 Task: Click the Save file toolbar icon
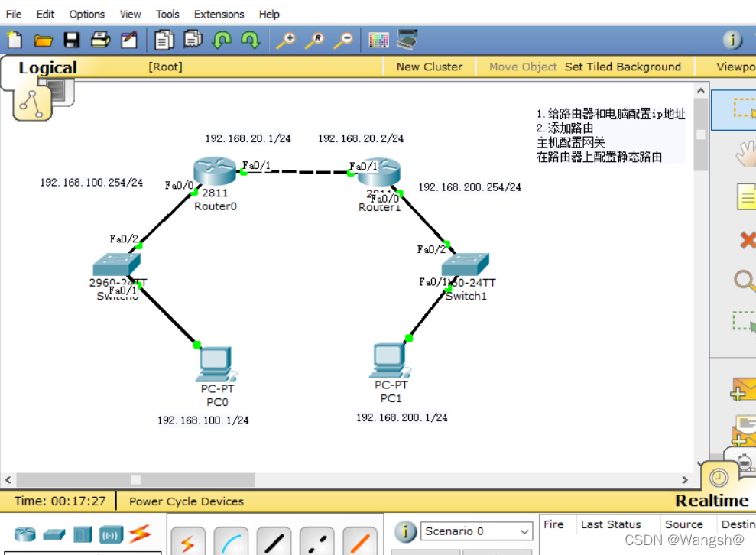point(72,40)
